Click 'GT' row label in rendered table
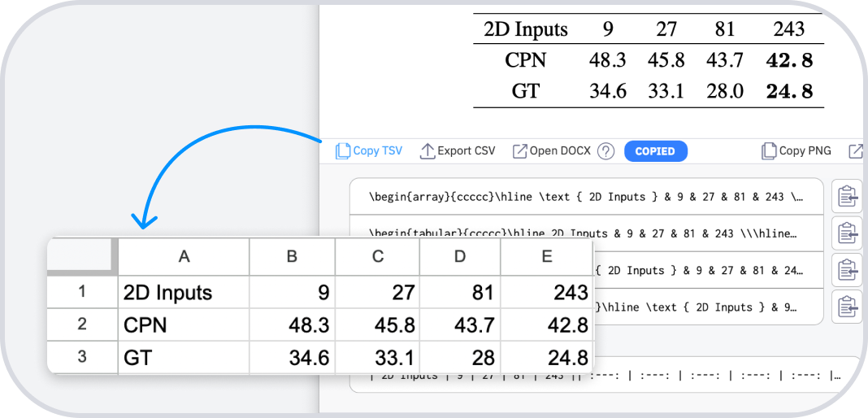 pyautogui.click(x=525, y=91)
